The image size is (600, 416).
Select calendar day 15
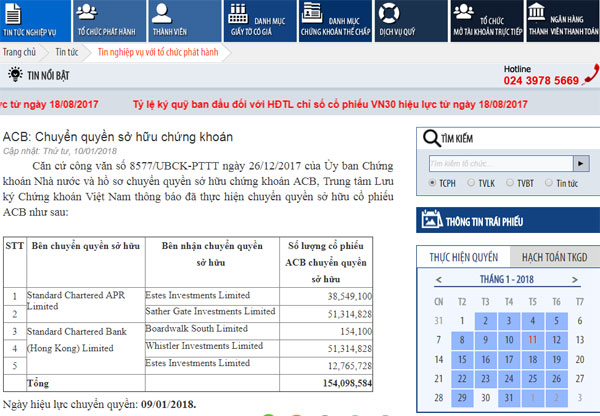(x=462, y=359)
